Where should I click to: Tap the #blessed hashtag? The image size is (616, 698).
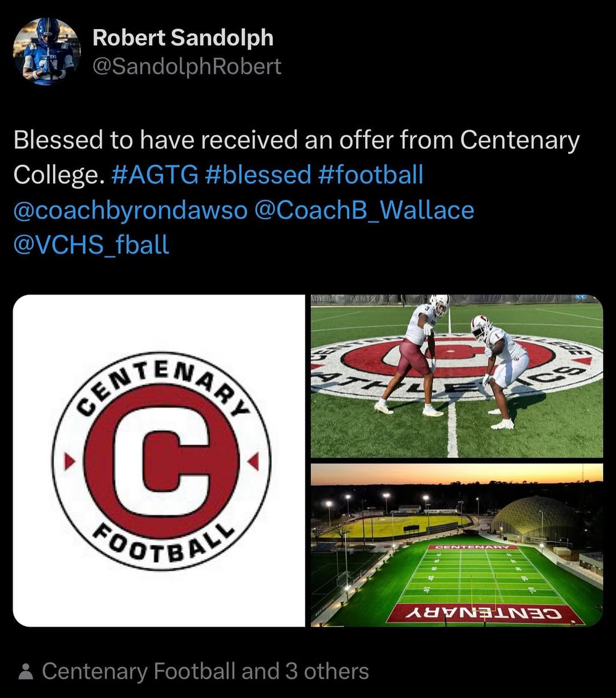coord(258,175)
